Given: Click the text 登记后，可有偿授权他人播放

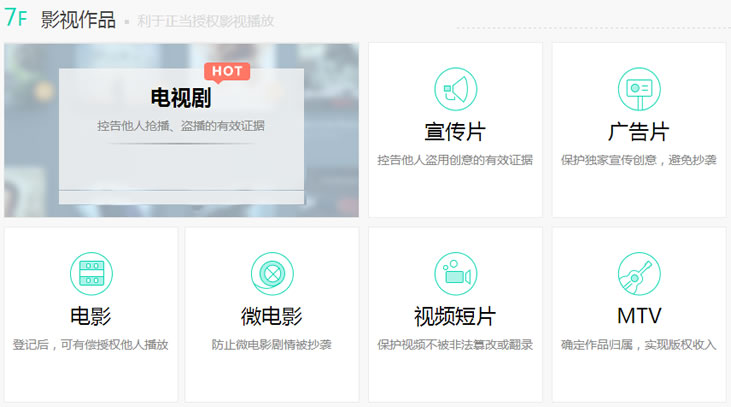Looking at the screenshot, I should click(90, 345).
